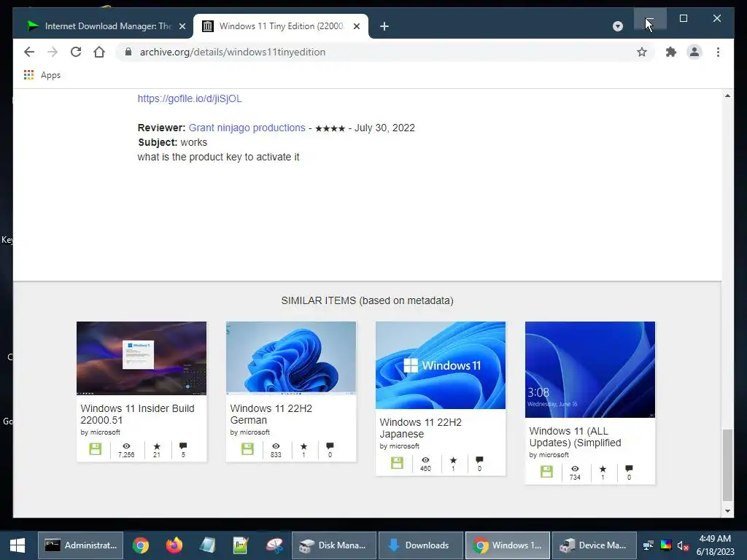Viewport: 747px width, 560px height.
Task: Open the Chrome extensions puzzle icon
Action: click(671, 52)
